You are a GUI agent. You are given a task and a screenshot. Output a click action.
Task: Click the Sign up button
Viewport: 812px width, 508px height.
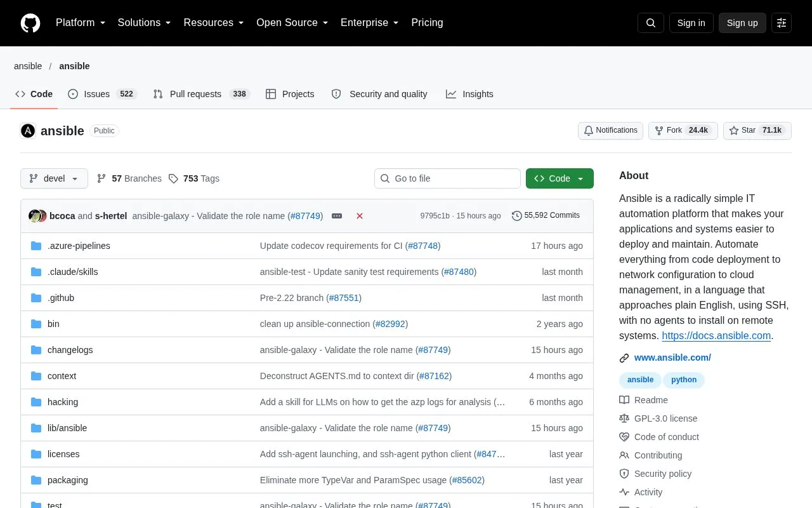point(742,23)
